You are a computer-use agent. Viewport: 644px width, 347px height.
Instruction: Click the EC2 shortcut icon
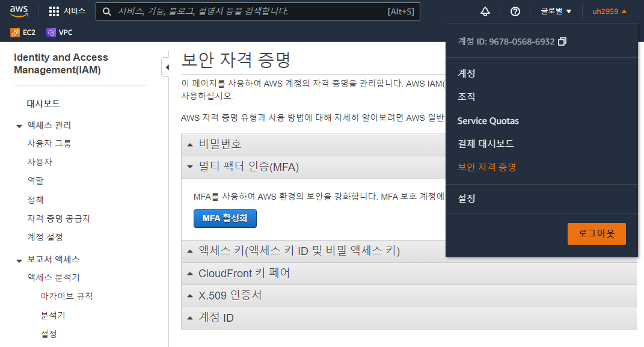[x=15, y=32]
